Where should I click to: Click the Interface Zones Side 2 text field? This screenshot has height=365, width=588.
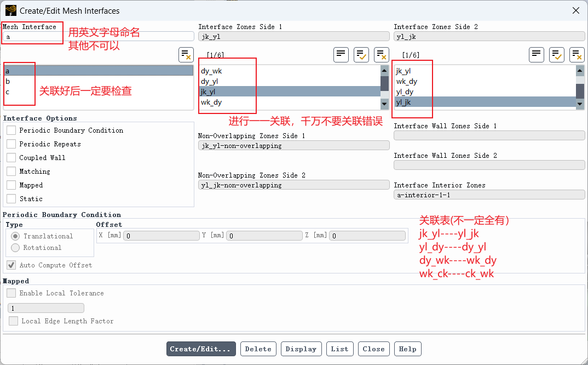(x=489, y=36)
